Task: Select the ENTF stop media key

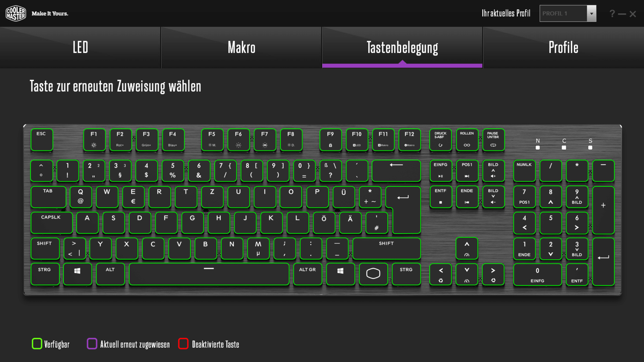Action: 441,197
